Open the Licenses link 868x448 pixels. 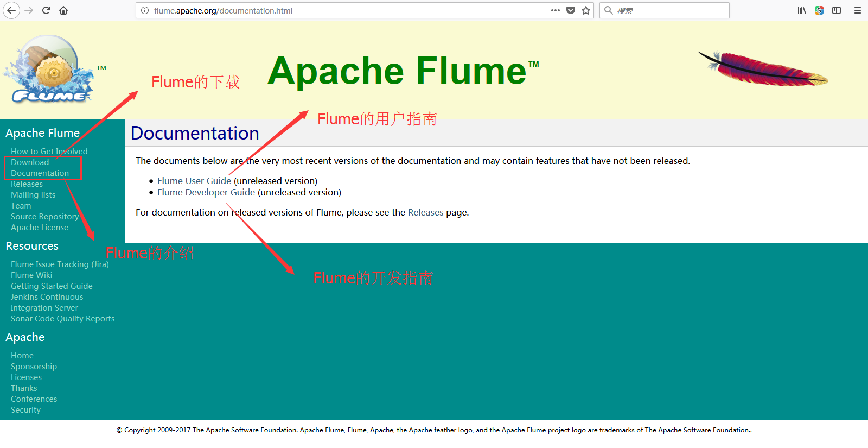26,377
